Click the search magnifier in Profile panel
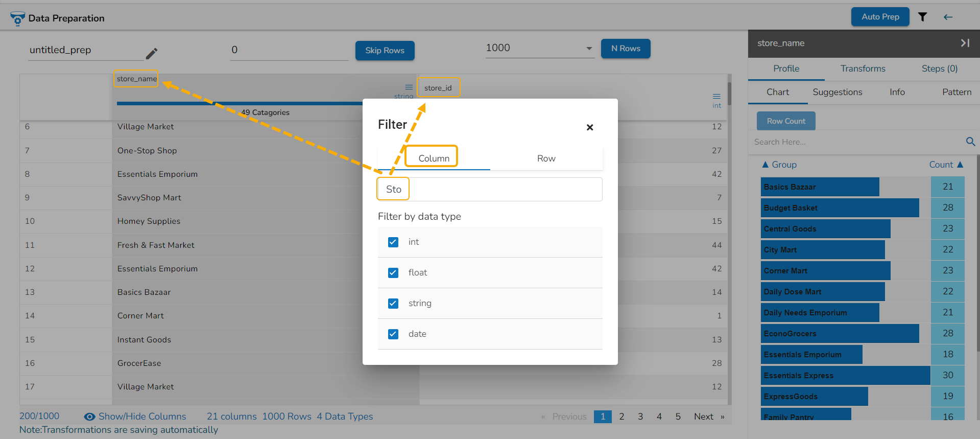The height and width of the screenshot is (439, 980). coord(970,142)
